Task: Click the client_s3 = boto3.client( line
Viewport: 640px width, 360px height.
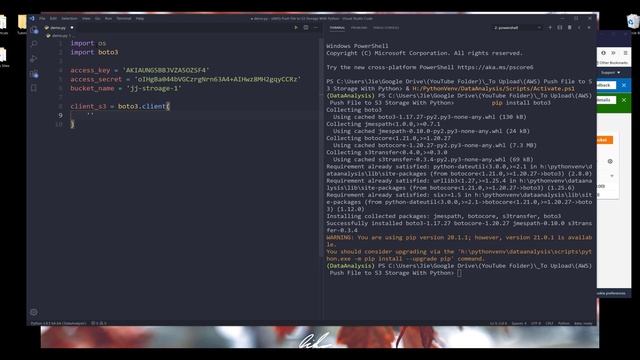Action: click(120, 106)
